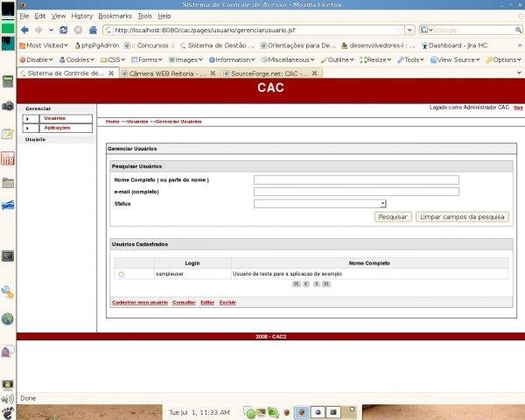Open the Edit menu
The image size is (525, 420).
tap(40, 16)
